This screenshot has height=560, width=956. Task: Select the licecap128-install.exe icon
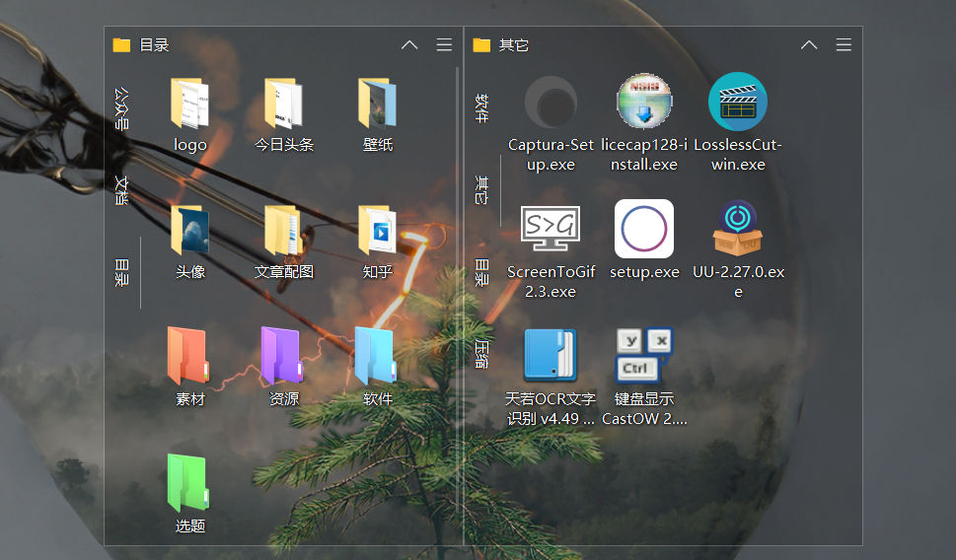point(644,102)
